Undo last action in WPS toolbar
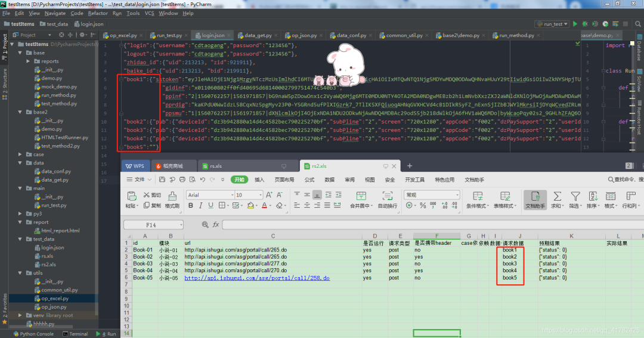The image size is (644, 338). coord(203,180)
